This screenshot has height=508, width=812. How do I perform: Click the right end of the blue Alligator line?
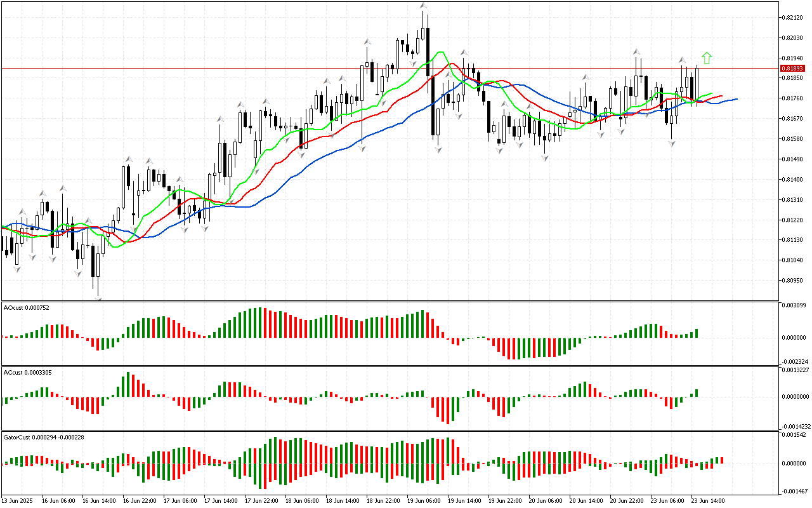point(736,99)
